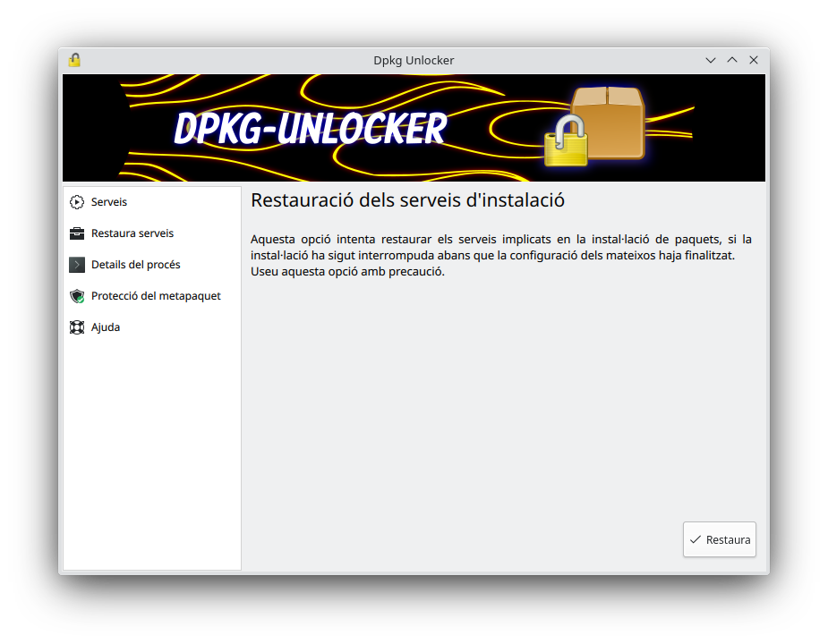828x644 pixels.
Task: Click the Details del procés terminal icon
Action: [77, 265]
